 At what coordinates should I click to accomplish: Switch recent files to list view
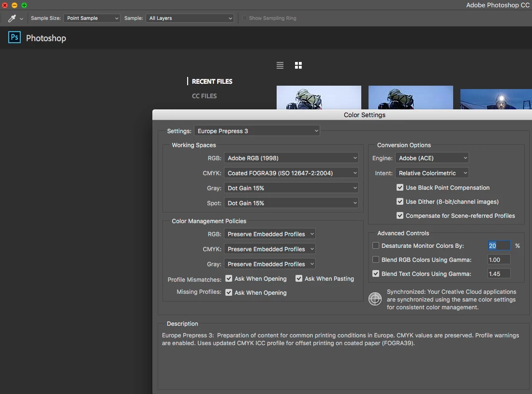[280, 65]
